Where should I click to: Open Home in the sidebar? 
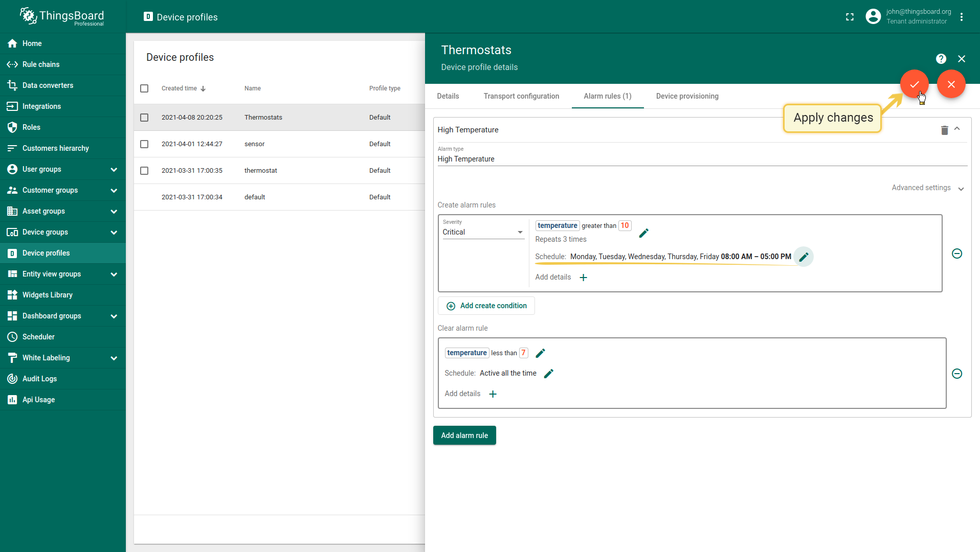62,43
